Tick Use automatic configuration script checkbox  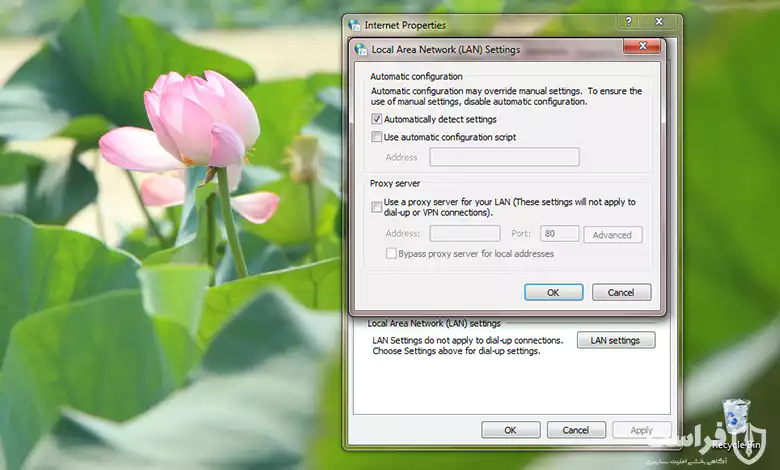tap(377, 137)
